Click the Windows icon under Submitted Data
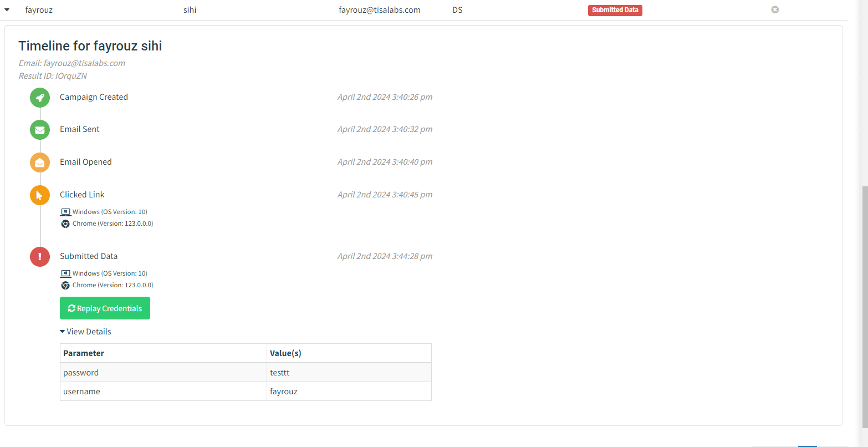 click(65, 273)
